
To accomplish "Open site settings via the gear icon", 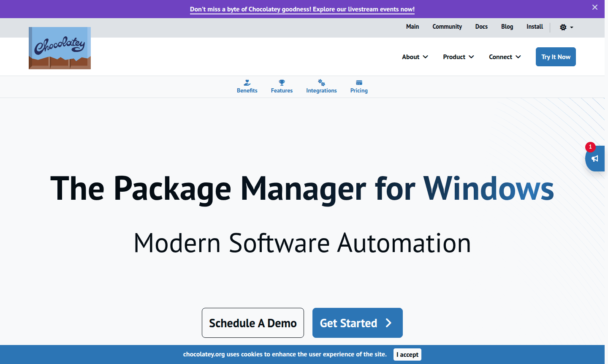I will [x=563, y=27].
